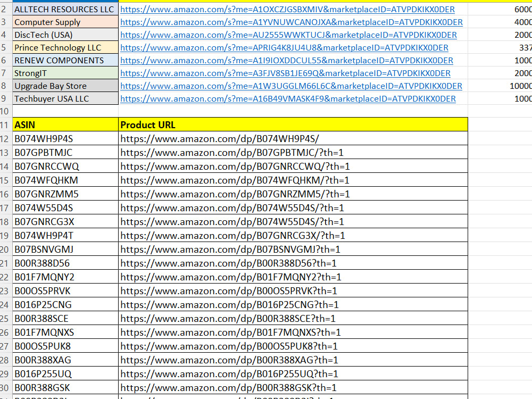This screenshot has height=399, width=532.
Task: Select URL cell for B00R388SCE?th=1
Action: [x=293, y=319]
